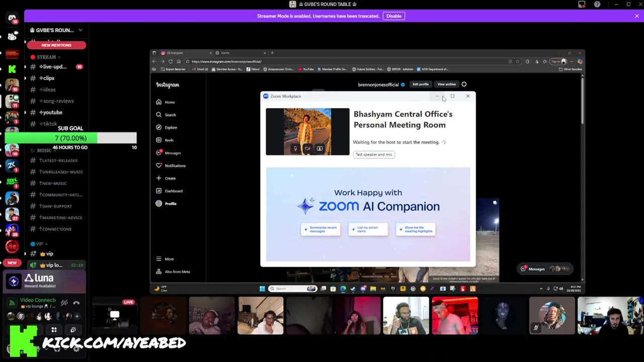This screenshot has width=644, height=362.
Task: Open the Instagram More menu
Action: pyautogui.click(x=165, y=259)
